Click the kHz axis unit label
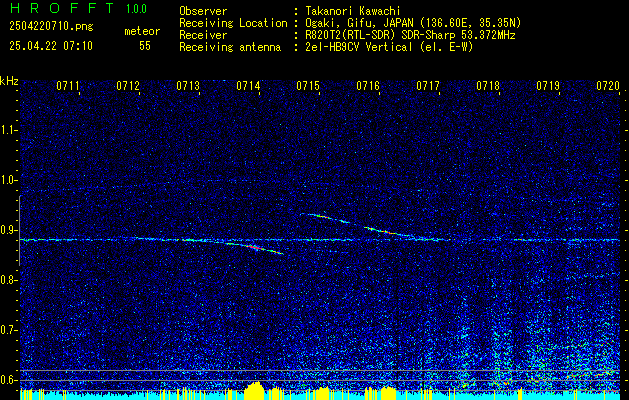Screen dimensions: 629x400 tap(9, 81)
